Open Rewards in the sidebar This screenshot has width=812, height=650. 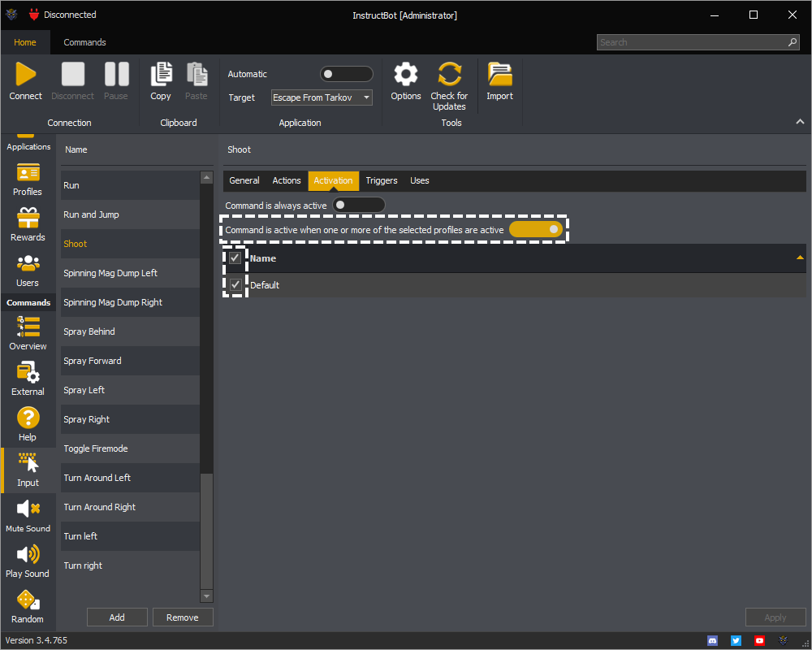tap(28, 225)
